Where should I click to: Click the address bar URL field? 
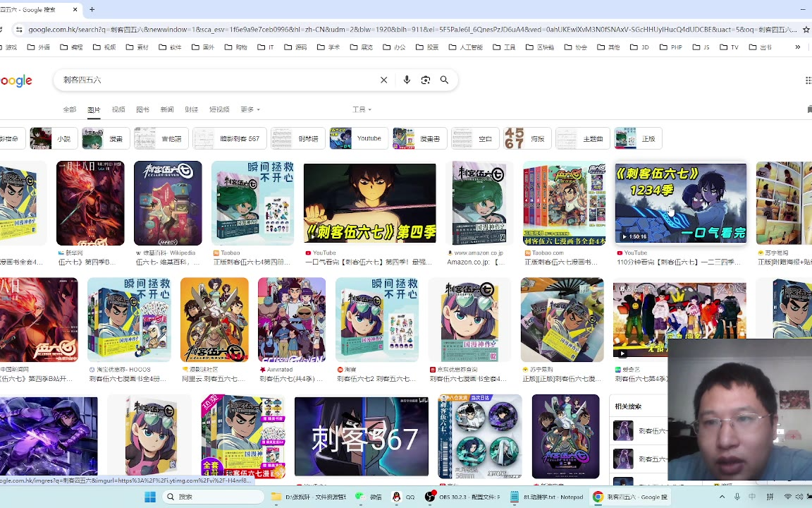click(412, 30)
